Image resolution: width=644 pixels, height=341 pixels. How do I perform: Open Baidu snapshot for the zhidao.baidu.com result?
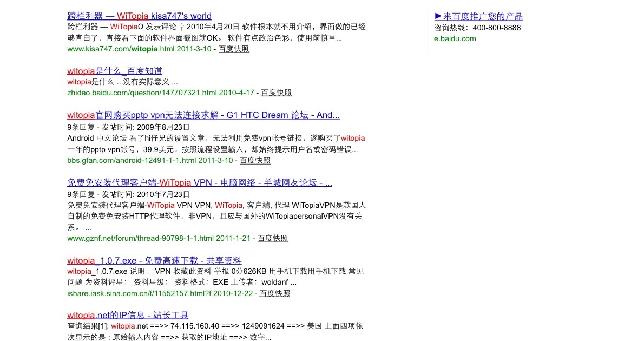[x=276, y=93]
